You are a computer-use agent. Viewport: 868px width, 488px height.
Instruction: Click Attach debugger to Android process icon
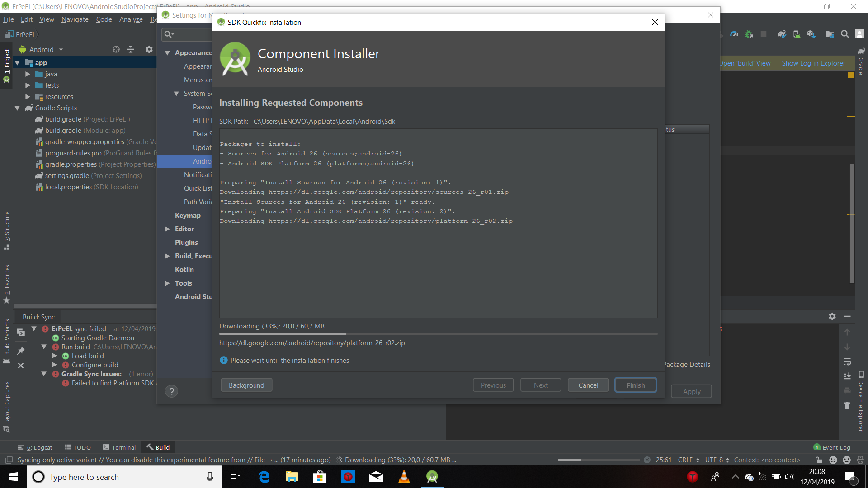(x=749, y=34)
